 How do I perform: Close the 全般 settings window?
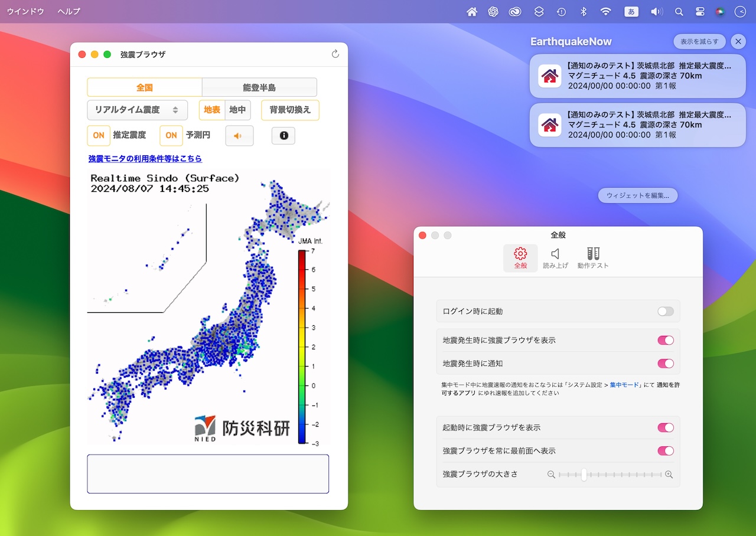tap(422, 235)
